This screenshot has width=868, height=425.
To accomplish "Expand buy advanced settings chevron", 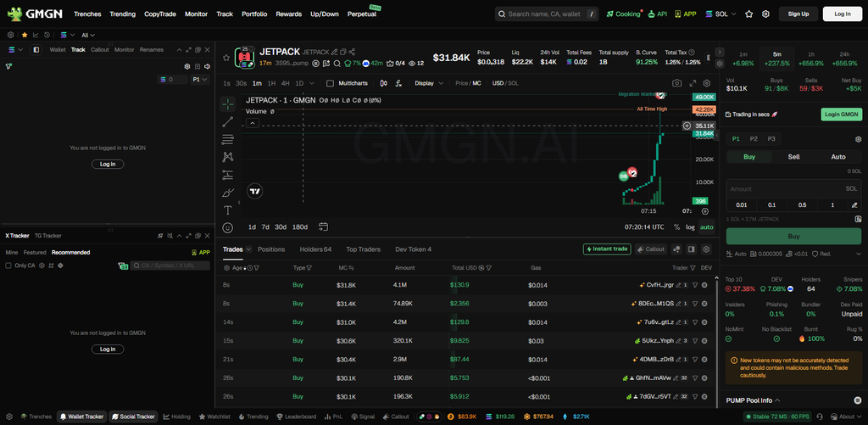I will click(x=858, y=254).
